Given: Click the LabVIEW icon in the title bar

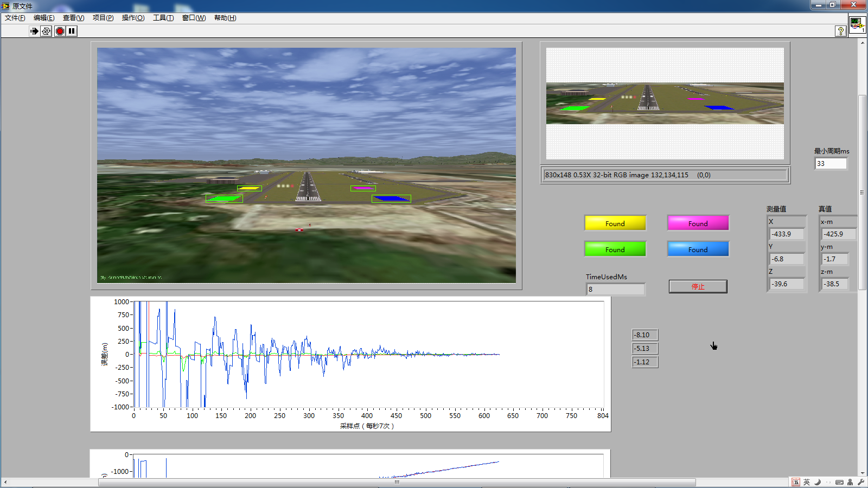Looking at the screenshot, I should tap(6, 6).
